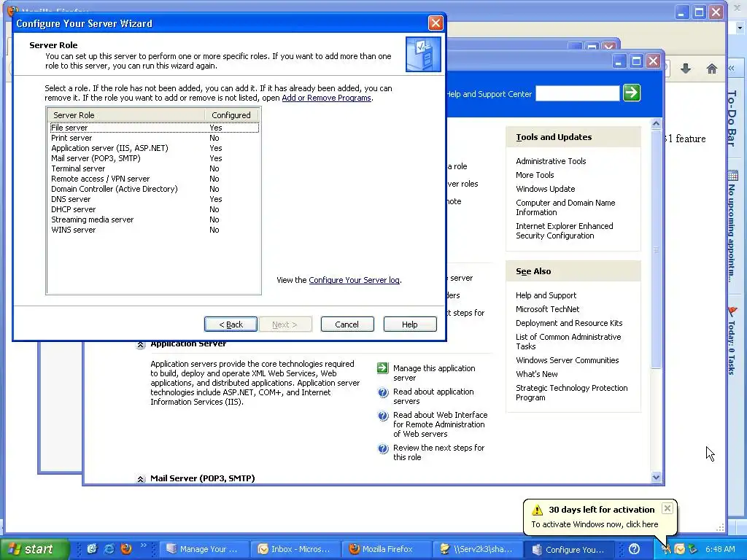Click scroll down arrow in Manage Your Server
Screen dimensions: 747x560
[x=656, y=477]
